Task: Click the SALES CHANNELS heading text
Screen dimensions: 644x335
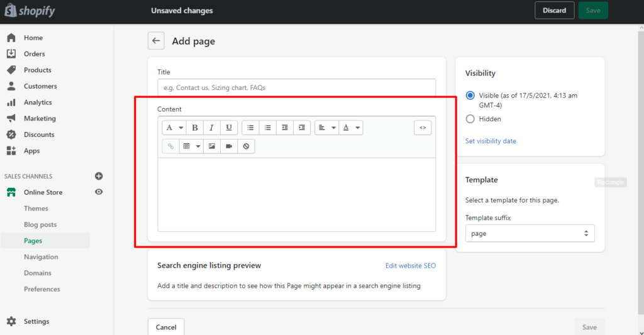Action: pyautogui.click(x=28, y=176)
